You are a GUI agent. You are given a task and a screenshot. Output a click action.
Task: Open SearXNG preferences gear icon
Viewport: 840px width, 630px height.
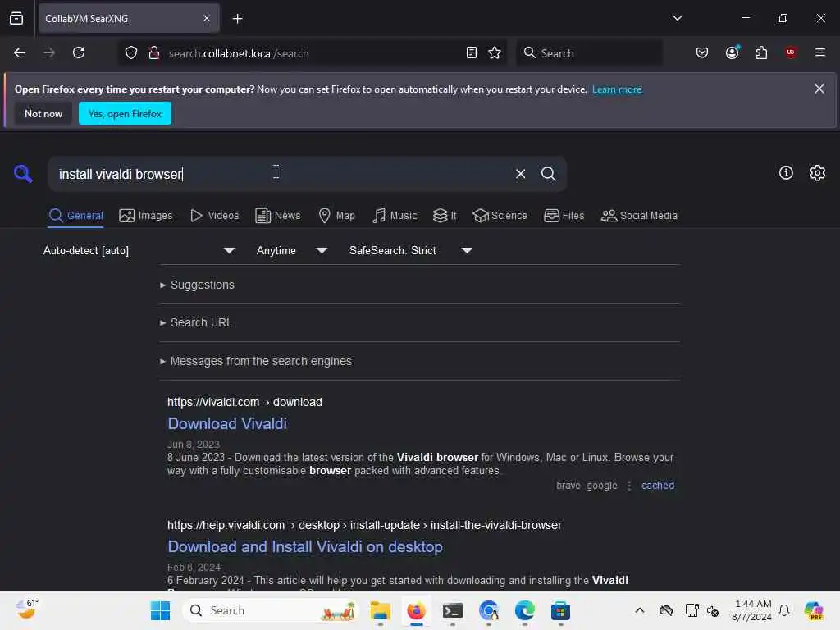coord(818,173)
